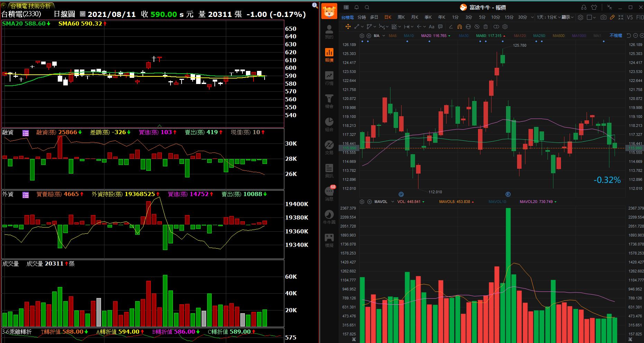
Task: Toggle the collapse arrows fullscreen icon
Action: click(621, 17)
